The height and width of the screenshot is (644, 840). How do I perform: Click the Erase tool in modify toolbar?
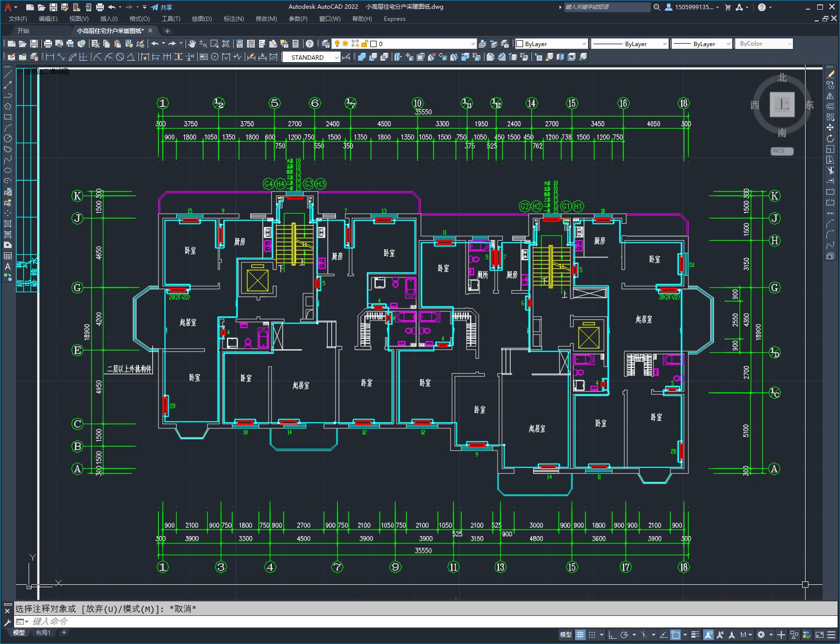pos(830,74)
